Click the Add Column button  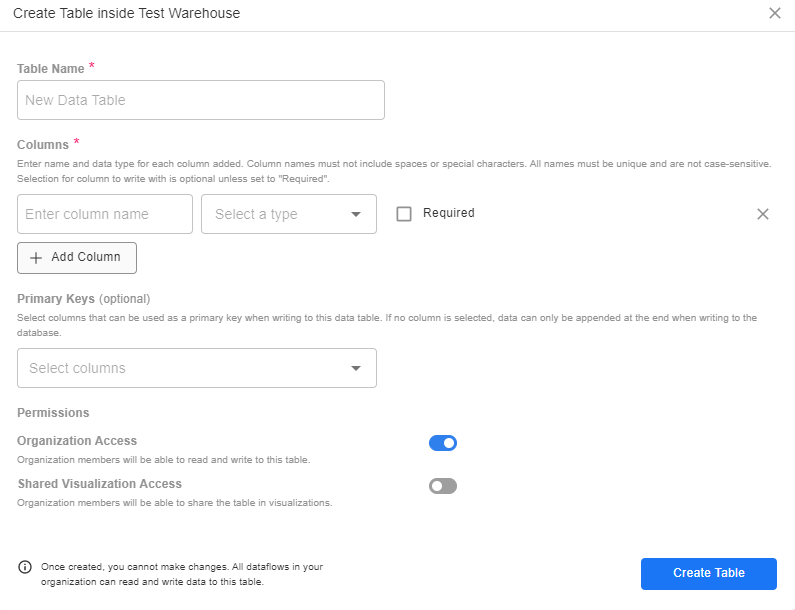pyautogui.click(x=77, y=258)
